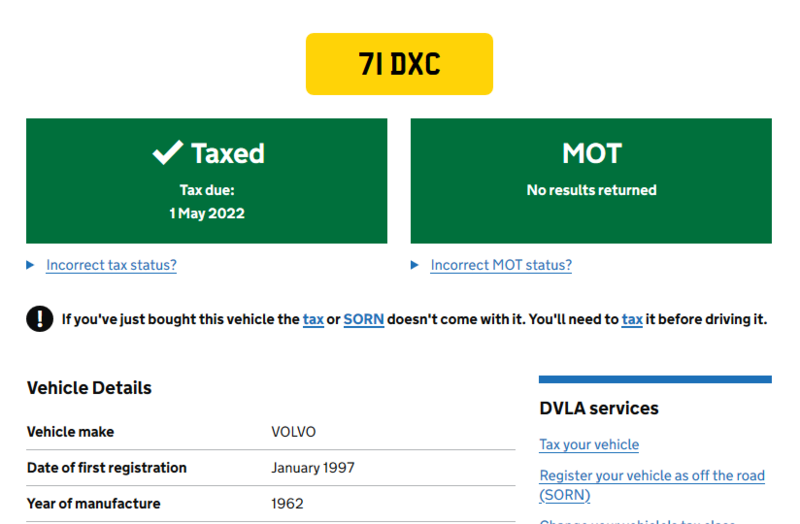The height and width of the screenshot is (524, 800).
Task: Open the 'Incorrect tax status?' details link
Action: coord(111,265)
